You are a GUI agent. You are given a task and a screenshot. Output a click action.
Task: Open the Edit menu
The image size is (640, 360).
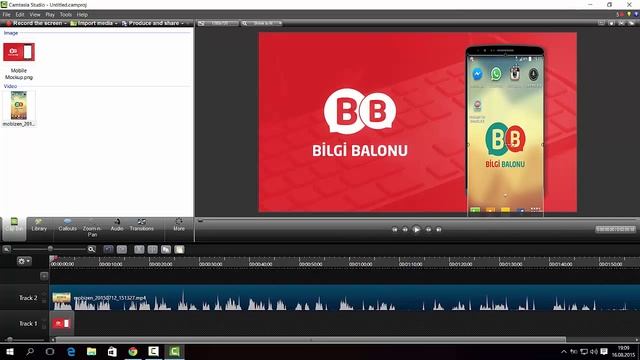(20, 14)
